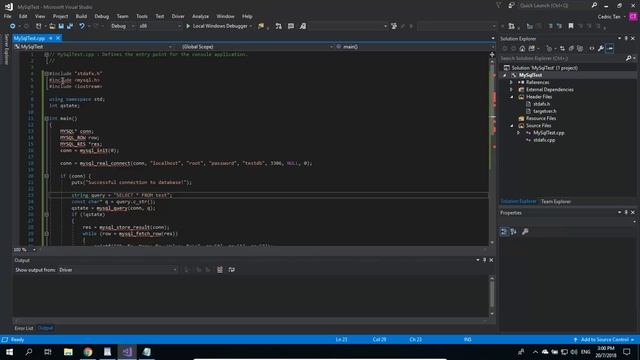Click the bookmark icon in the top-right toolbar
The width and height of the screenshot is (640, 360).
[571, 26]
